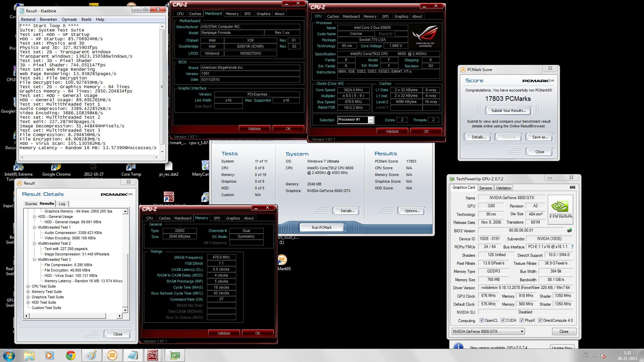644x362 pixels.
Task: Collapse the Multithreaded Test 3 node
Action: pyautogui.click(x=35, y=259)
